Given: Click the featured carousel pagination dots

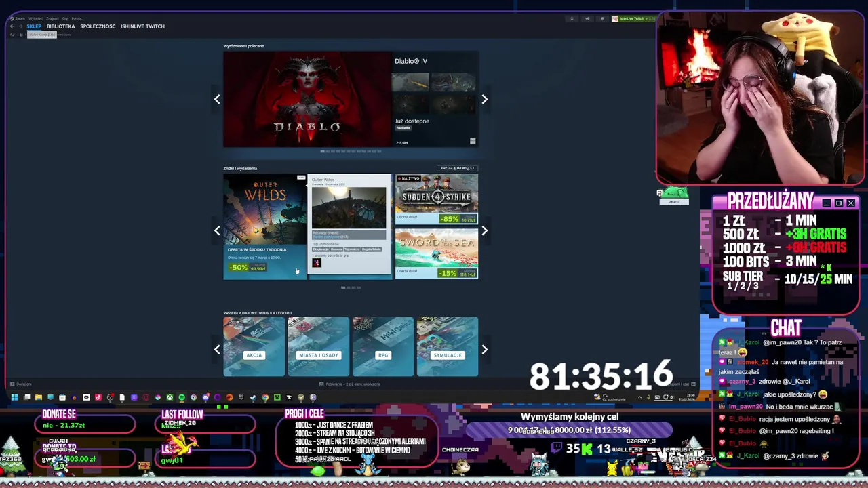Looking at the screenshot, I should point(351,152).
